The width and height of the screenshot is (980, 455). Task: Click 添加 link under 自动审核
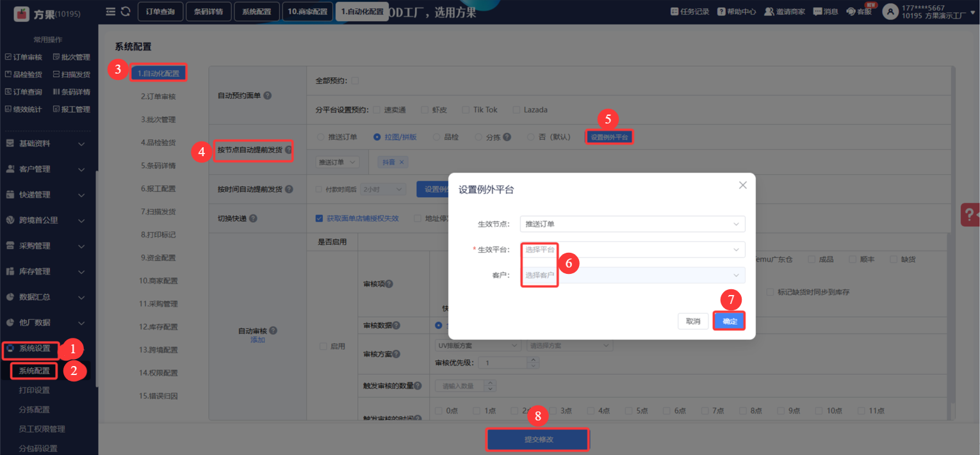(x=257, y=340)
